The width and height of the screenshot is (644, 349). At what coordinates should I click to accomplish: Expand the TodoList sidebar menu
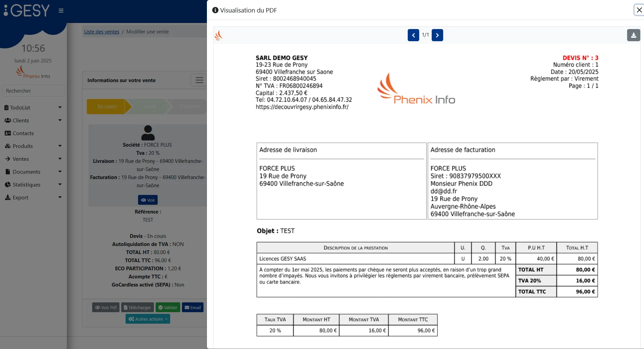(x=33, y=107)
